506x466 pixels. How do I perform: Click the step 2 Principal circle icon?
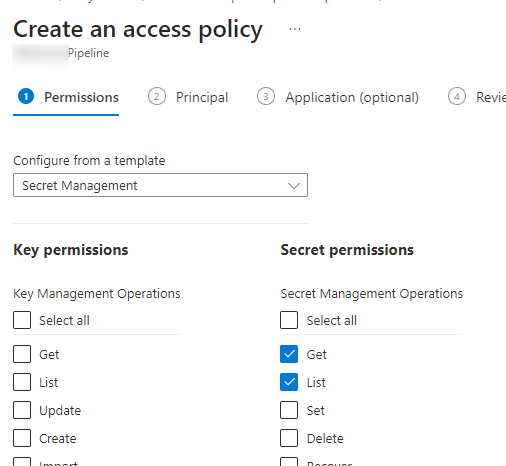click(157, 97)
